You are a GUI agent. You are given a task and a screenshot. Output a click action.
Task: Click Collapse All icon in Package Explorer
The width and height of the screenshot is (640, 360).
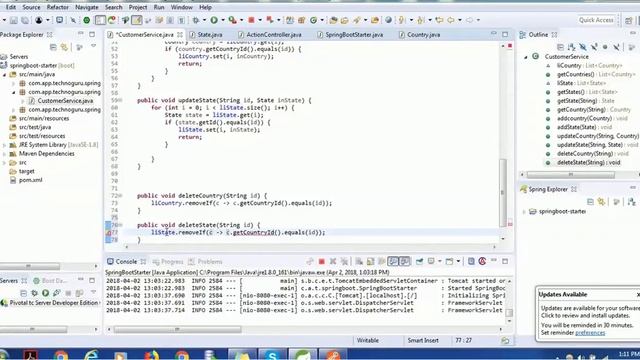pos(53,47)
